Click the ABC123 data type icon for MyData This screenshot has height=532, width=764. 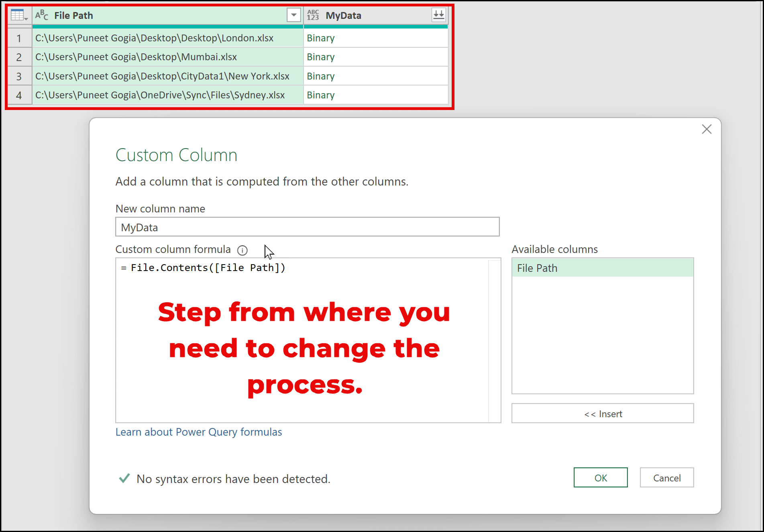tap(313, 16)
